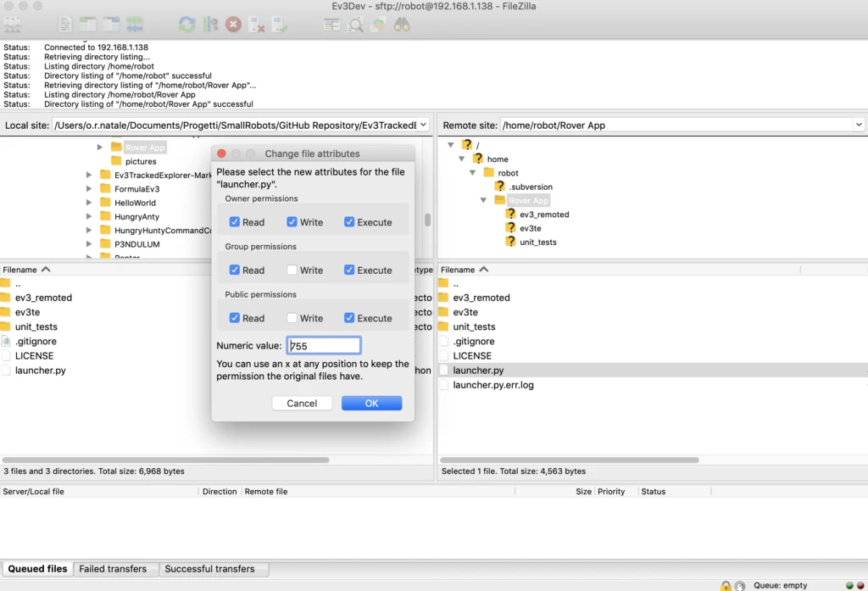The height and width of the screenshot is (591, 868).
Task: Disconnect from the current server icon
Action: pos(257,25)
